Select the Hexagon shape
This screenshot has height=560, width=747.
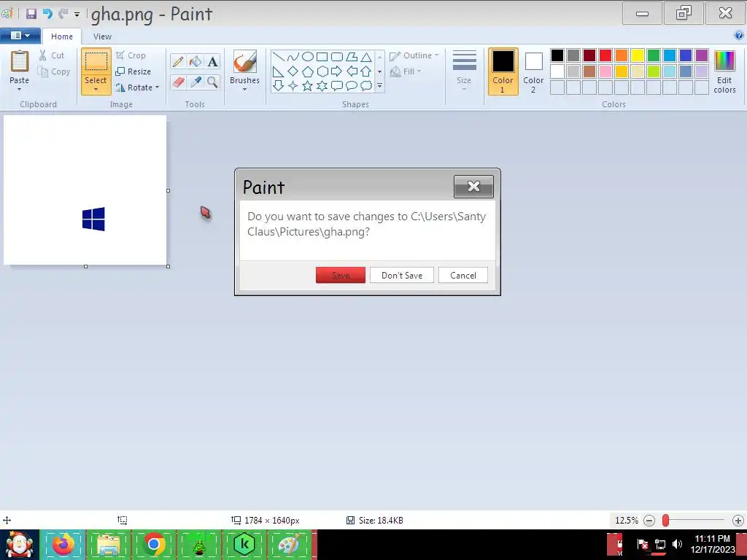(322, 71)
